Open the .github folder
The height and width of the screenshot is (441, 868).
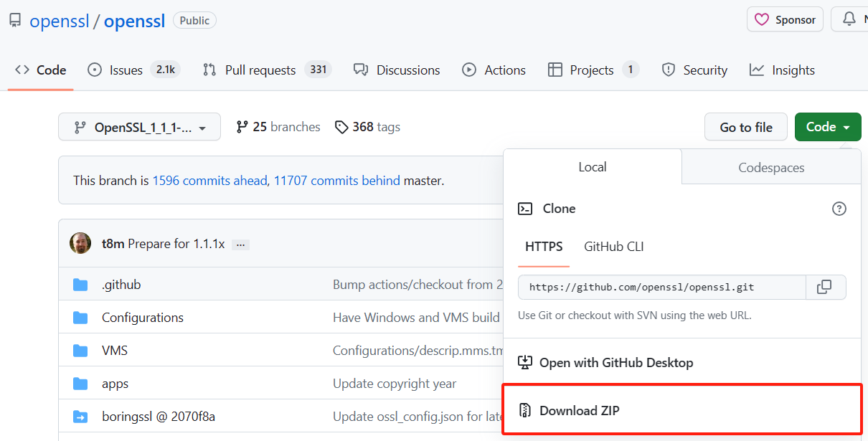(x=121, y=285)
